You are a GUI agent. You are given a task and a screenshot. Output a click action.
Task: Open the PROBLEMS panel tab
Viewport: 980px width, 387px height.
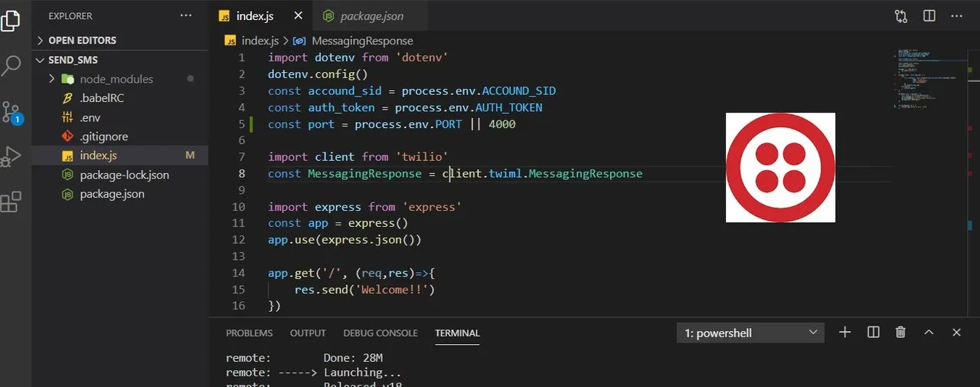249,333
